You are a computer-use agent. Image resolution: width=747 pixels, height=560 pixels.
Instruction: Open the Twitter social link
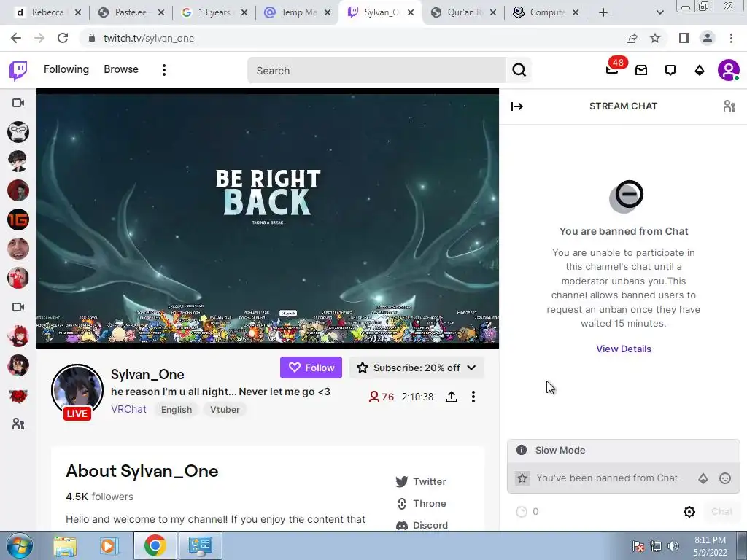tap(421, 481)
